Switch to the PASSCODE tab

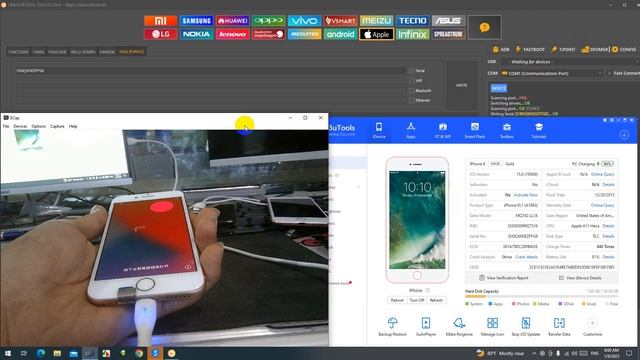[x=57, y=52]
